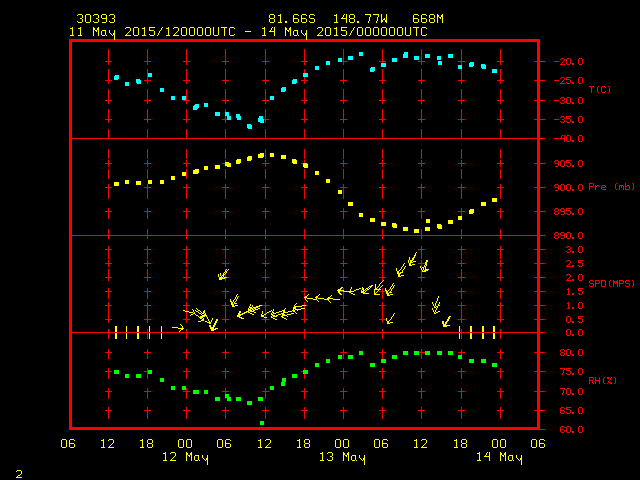
Task: Click the 60.0 humidity tick label
Action: 571,430
